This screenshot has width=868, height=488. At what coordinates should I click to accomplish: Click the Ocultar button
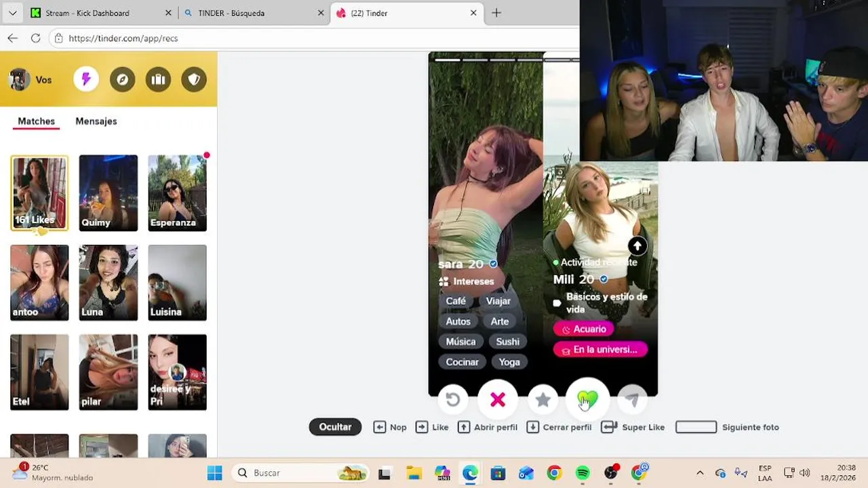335,427
